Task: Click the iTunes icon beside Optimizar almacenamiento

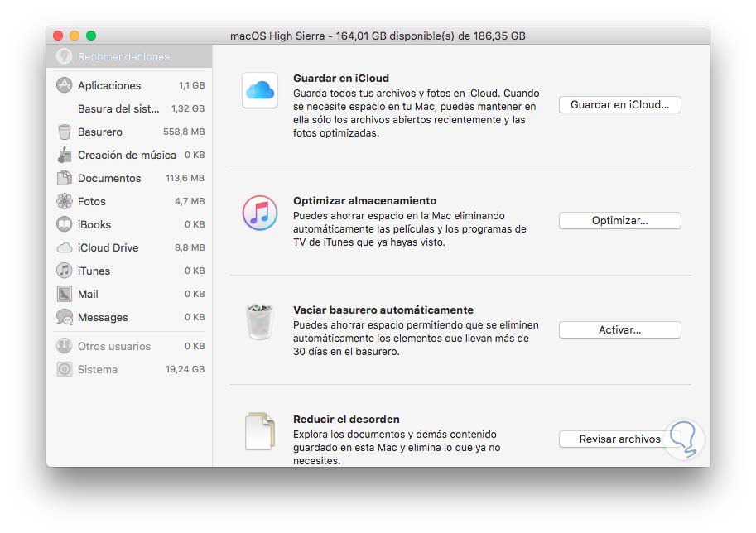Action: point(260,213)
